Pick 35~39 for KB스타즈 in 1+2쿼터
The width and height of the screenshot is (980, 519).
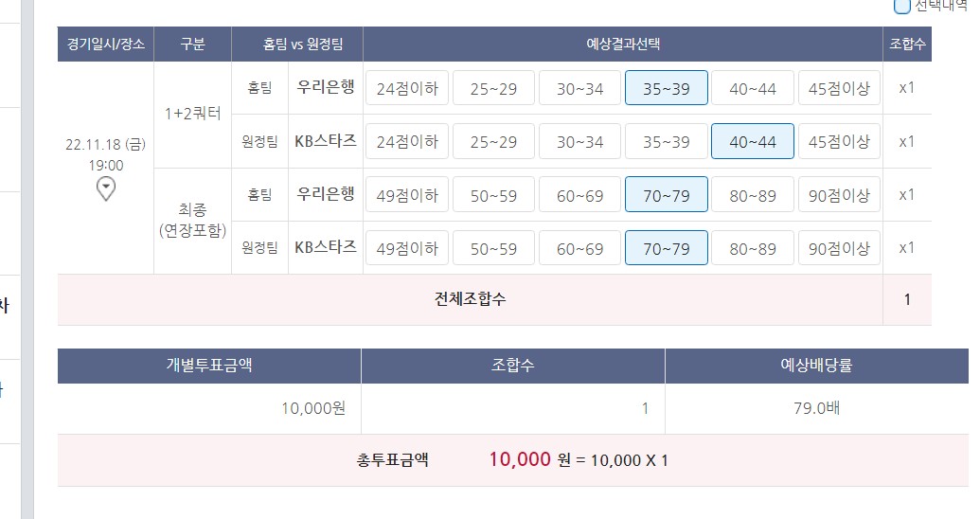pyautogui.click(x=666, y=141)
